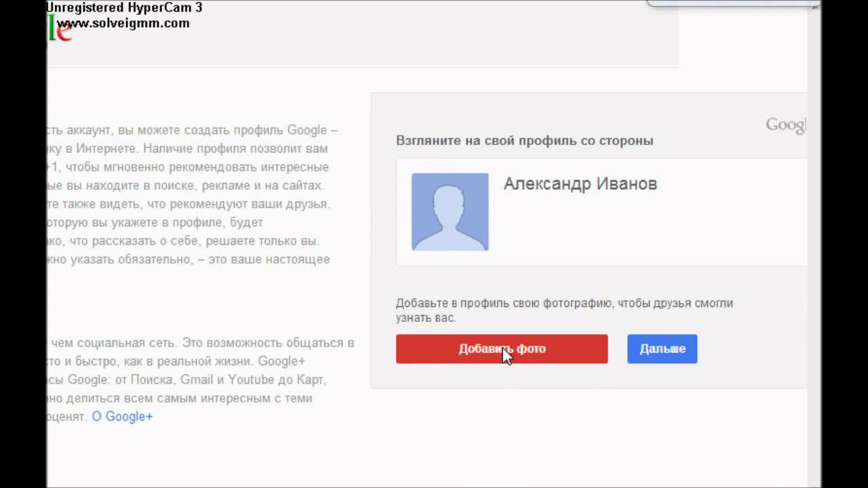
Task: Click the red Добавить фото button
Action: coord(502,348)
